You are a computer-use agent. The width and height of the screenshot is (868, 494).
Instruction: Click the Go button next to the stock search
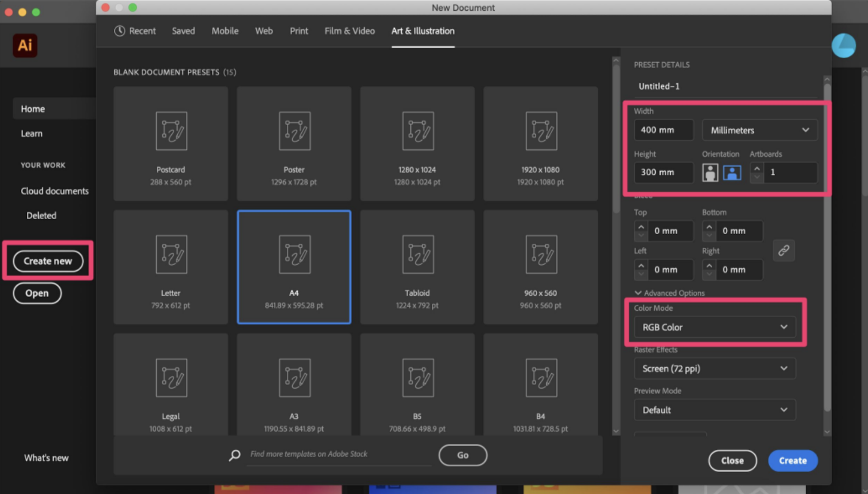click(462, 455)
